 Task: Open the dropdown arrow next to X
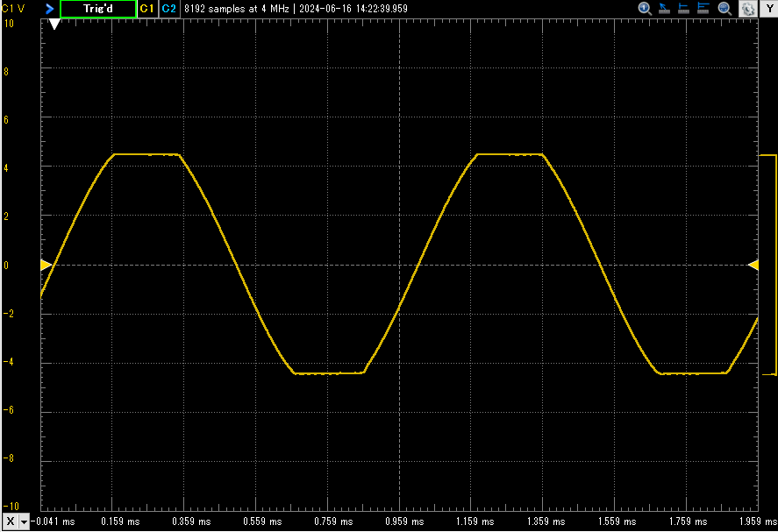(24, 521)
